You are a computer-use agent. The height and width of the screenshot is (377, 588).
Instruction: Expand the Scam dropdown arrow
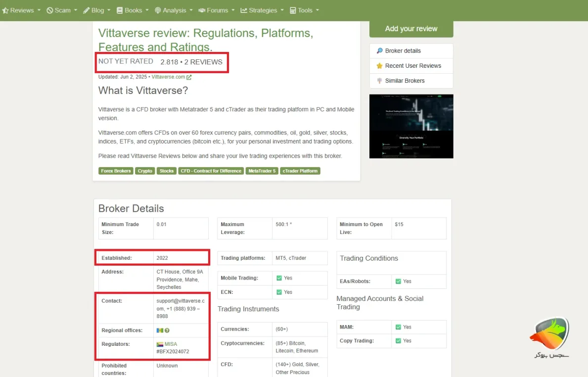(75, 10)
